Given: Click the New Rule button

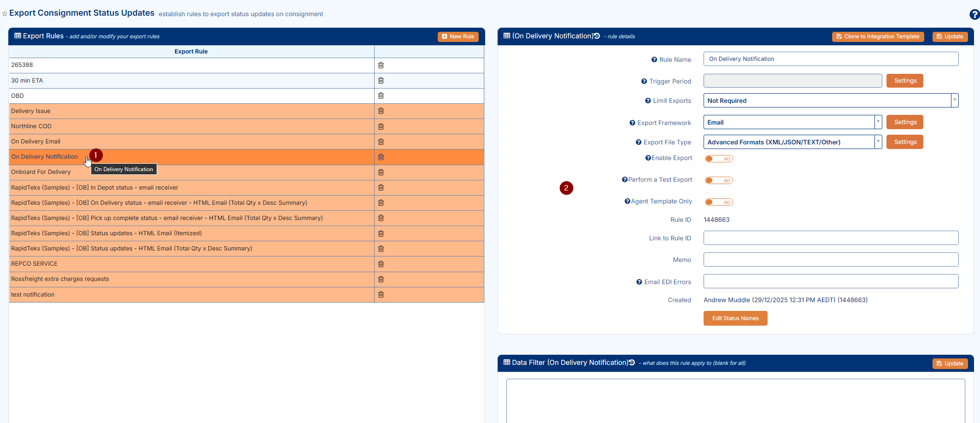Looking at the screenshot, I should click(x=458, y=36).
